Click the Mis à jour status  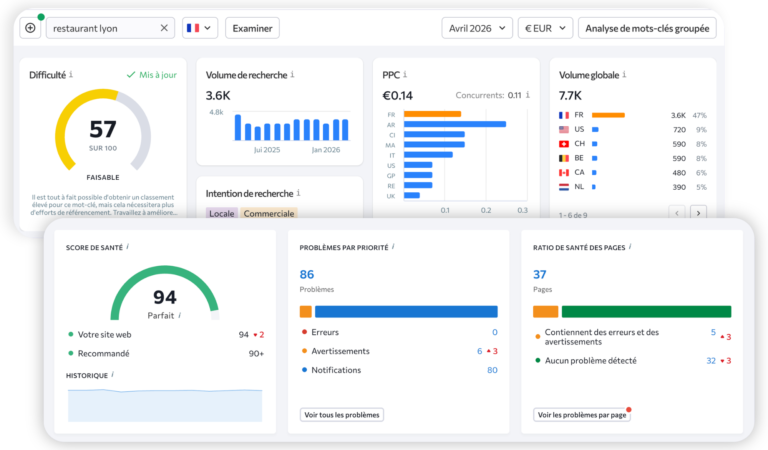pos(152,75)
